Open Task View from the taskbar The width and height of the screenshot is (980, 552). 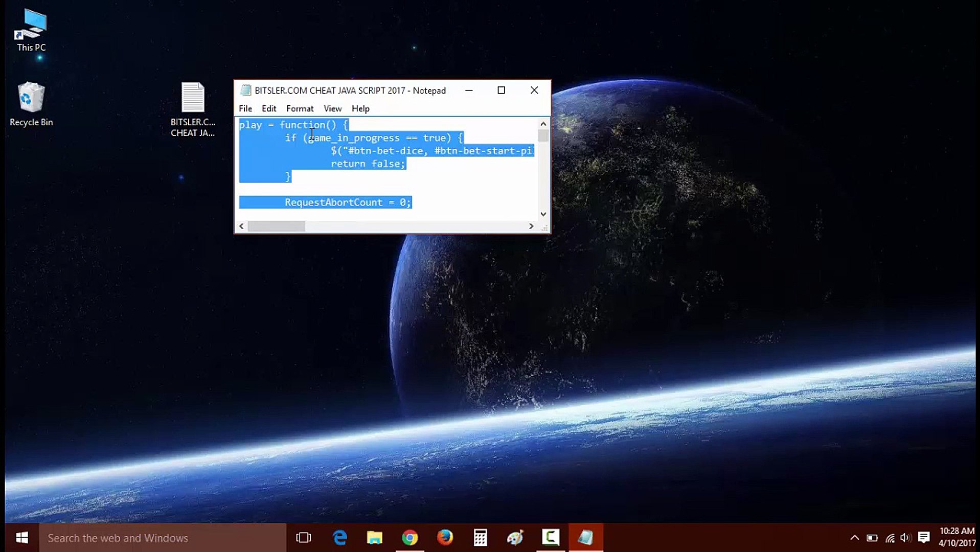pyautogui.click(x=304, y=538)
